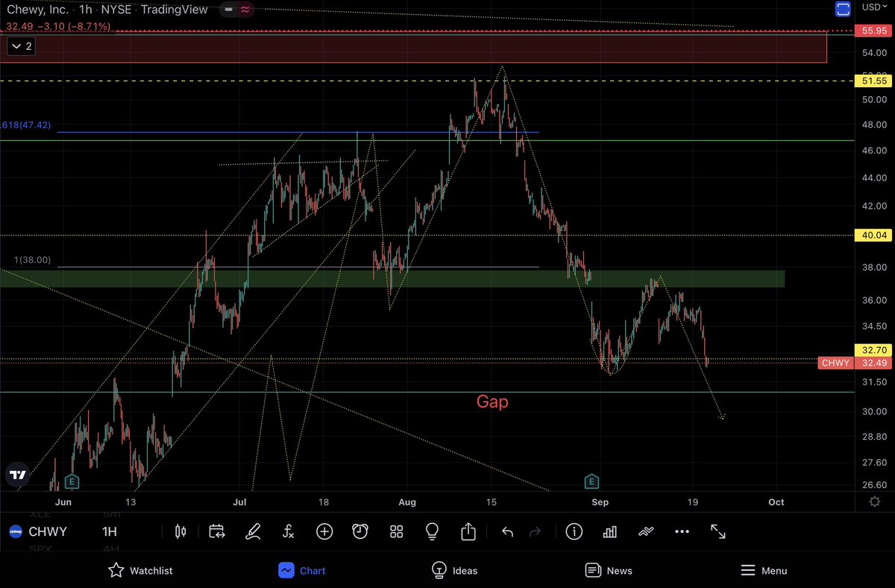The image size is (895, 588).
Task: Select the red resistance zone rectangle
Action: pos(413,48)
